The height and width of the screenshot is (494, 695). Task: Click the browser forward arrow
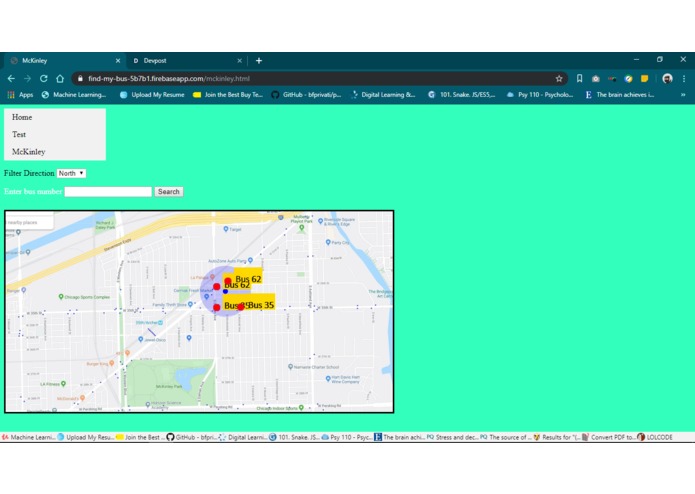click(x=27, y=79)
